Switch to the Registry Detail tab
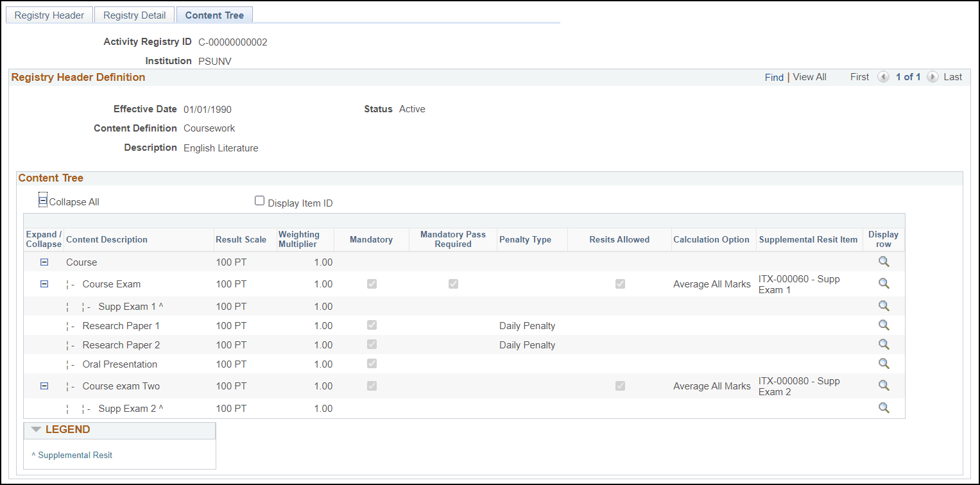Screen dimensions: 980x485 (x=134, y=15)
